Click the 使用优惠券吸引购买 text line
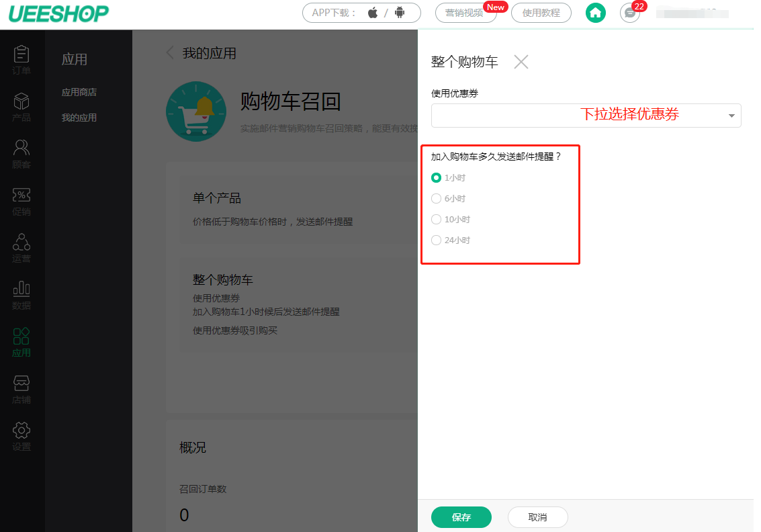 click(x=235, y=330)
